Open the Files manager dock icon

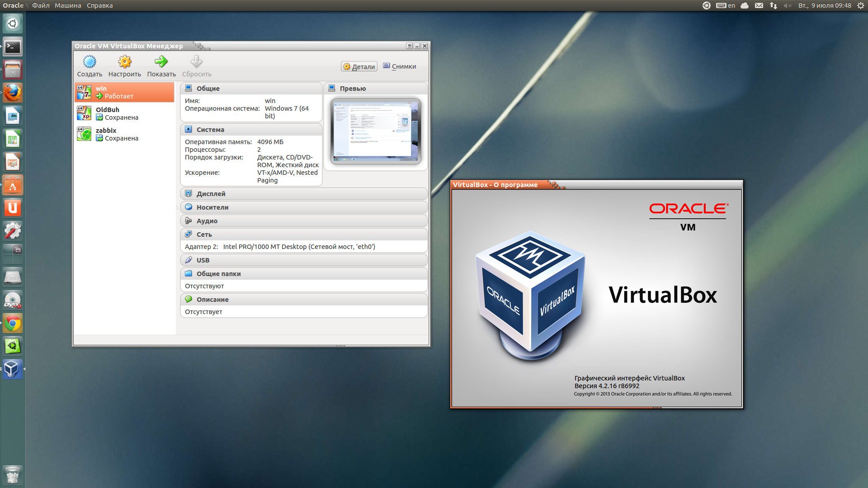coord(13,70)
